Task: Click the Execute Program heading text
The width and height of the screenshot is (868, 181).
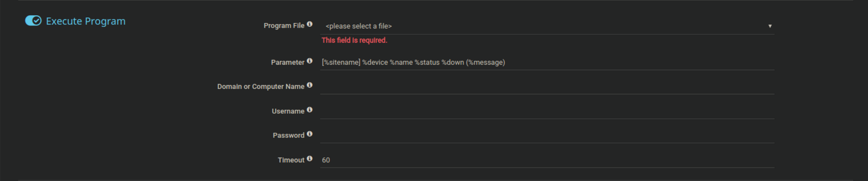Action: tap(85, 21)
